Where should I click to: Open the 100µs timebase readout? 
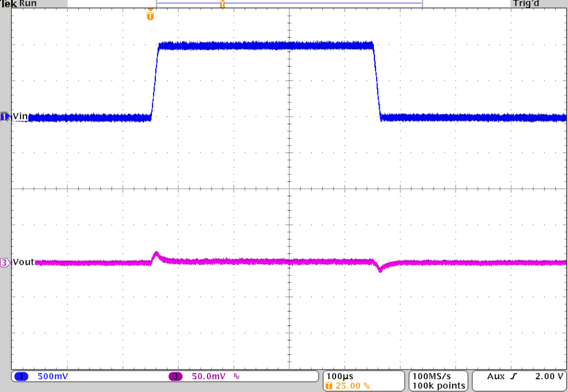point(339,375)
